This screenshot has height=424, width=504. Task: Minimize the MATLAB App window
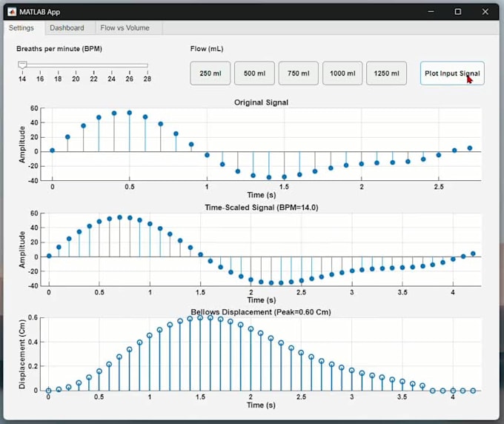(x=431, y=12)
